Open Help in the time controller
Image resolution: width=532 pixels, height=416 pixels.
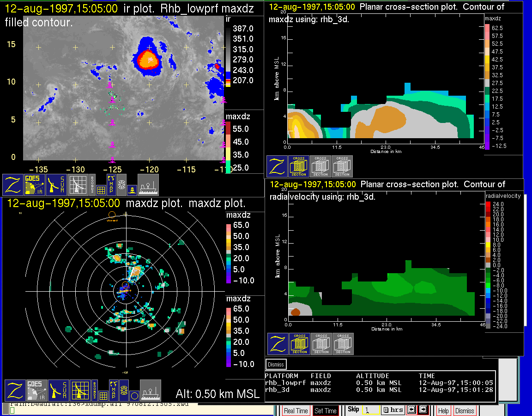[443, 410]
